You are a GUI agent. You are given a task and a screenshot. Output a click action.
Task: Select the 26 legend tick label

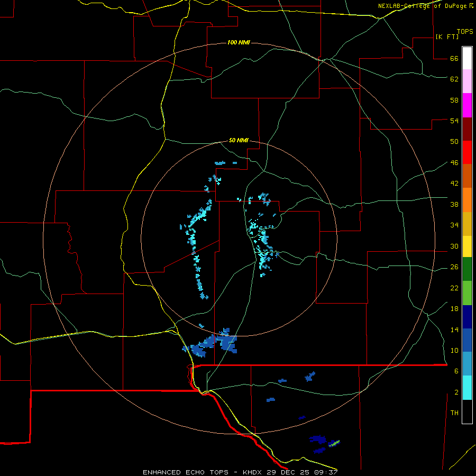pos(454,267)
